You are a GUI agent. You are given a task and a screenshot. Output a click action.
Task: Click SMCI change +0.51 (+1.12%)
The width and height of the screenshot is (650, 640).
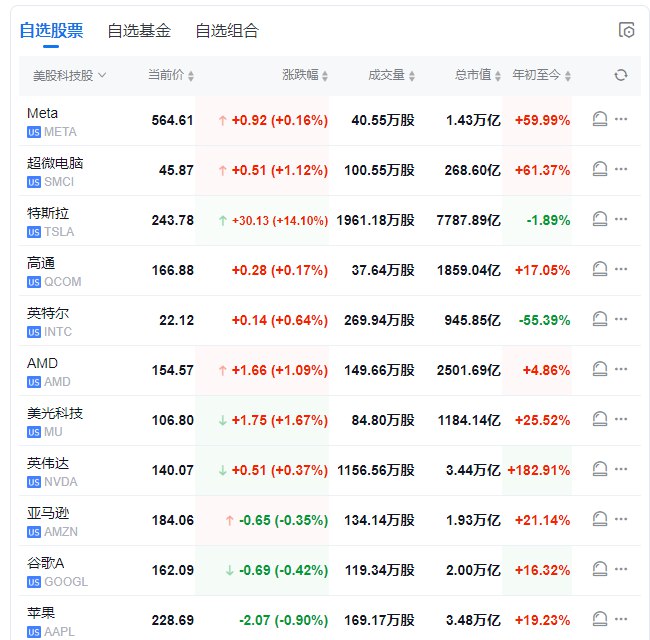pos(280,170)
